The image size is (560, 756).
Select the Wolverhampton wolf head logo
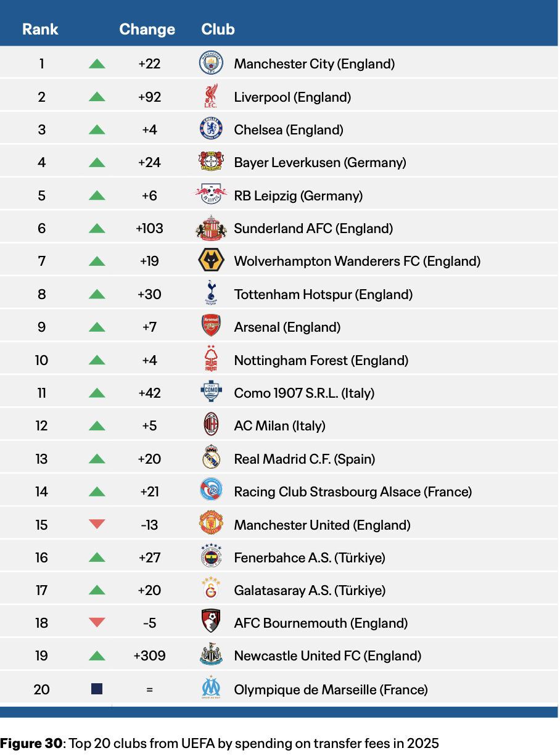point(211,261)
